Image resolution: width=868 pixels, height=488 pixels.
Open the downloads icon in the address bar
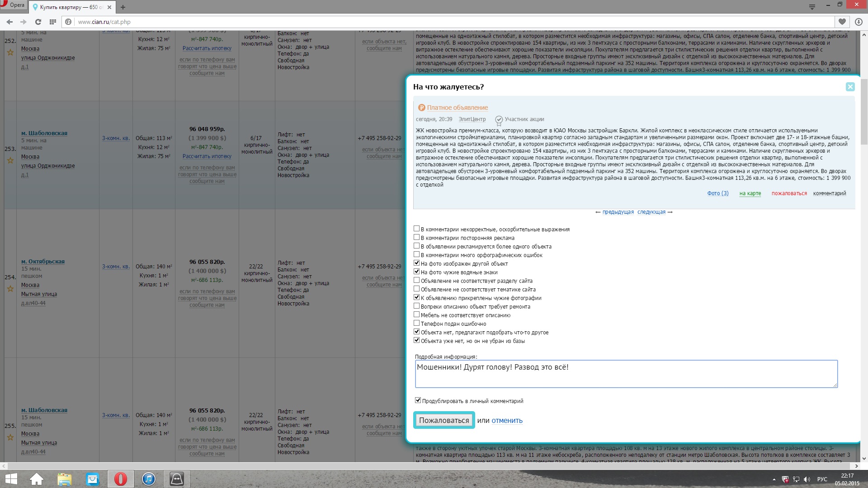click(859, 22)
